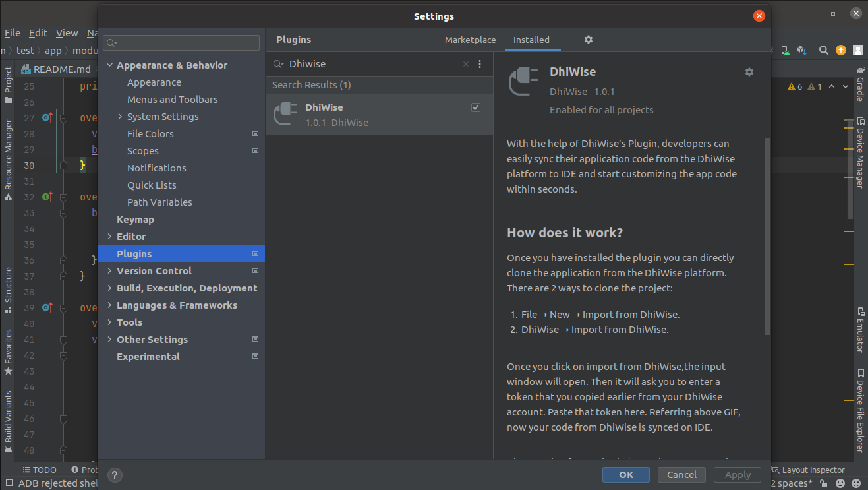Open the View menu
This screenshot has width=868, height=490.
click(x=67, y=33)
